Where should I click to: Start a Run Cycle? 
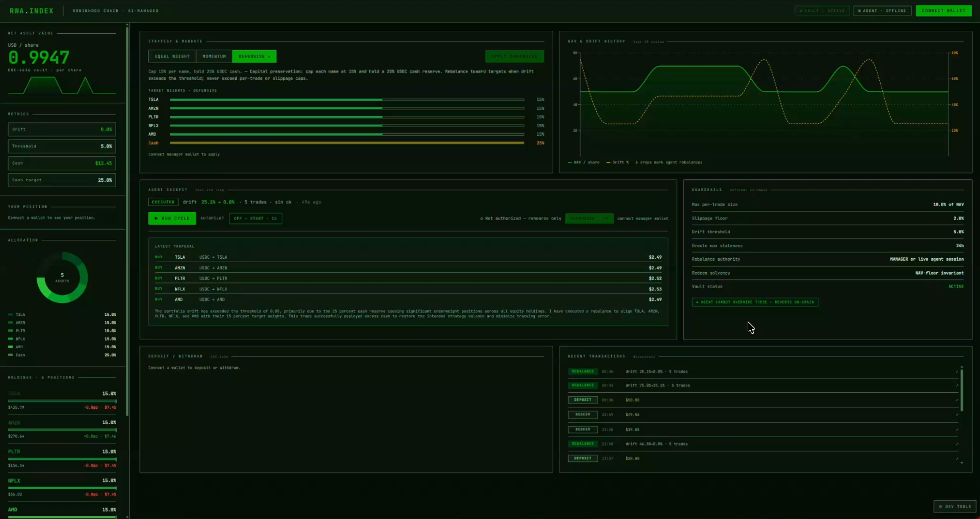[172, 218]
